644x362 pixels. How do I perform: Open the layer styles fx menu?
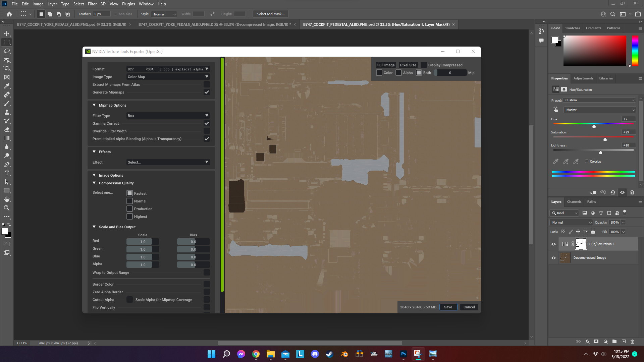[x=588, y=341]
